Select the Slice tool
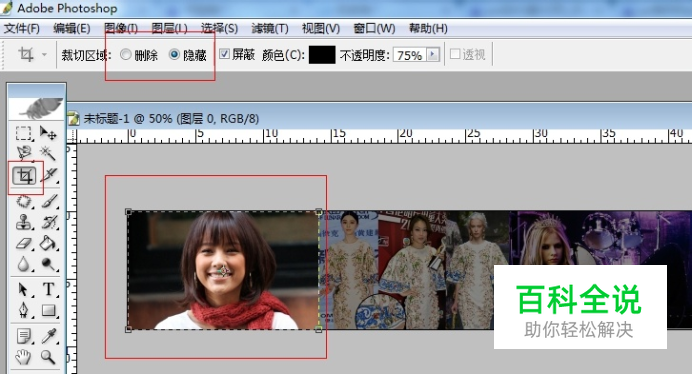Screen dimensions: 692x374 click(49, 176)
